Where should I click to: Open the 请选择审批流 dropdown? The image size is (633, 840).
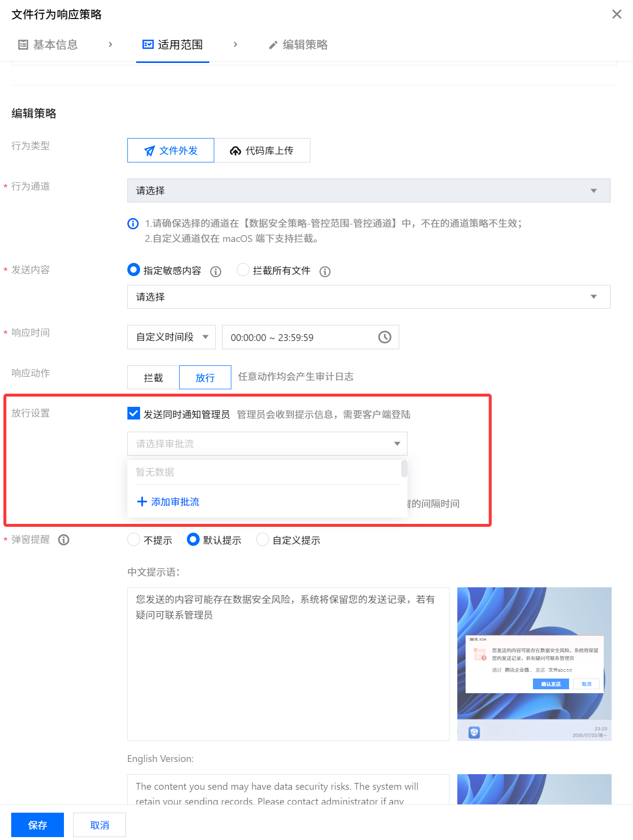[x=267, y=443]
